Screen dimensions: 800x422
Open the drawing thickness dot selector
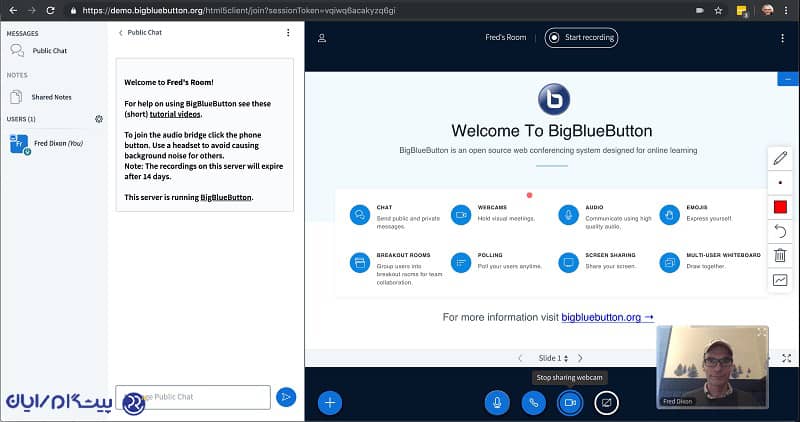point(780,183)
